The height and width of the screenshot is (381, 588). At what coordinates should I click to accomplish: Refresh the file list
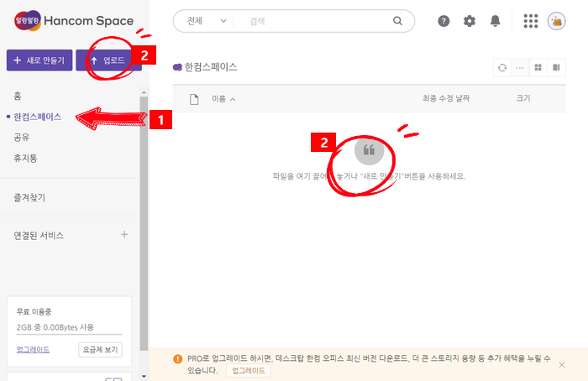[x=502, y=67]
